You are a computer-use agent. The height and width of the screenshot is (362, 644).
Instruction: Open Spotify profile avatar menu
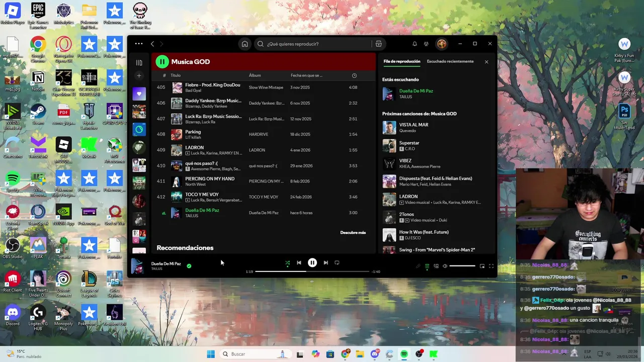441,44
